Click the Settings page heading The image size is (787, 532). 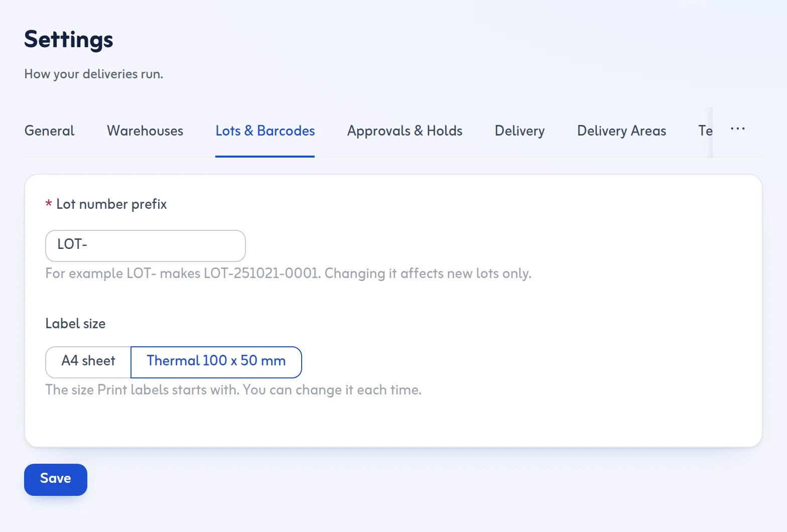69,40
